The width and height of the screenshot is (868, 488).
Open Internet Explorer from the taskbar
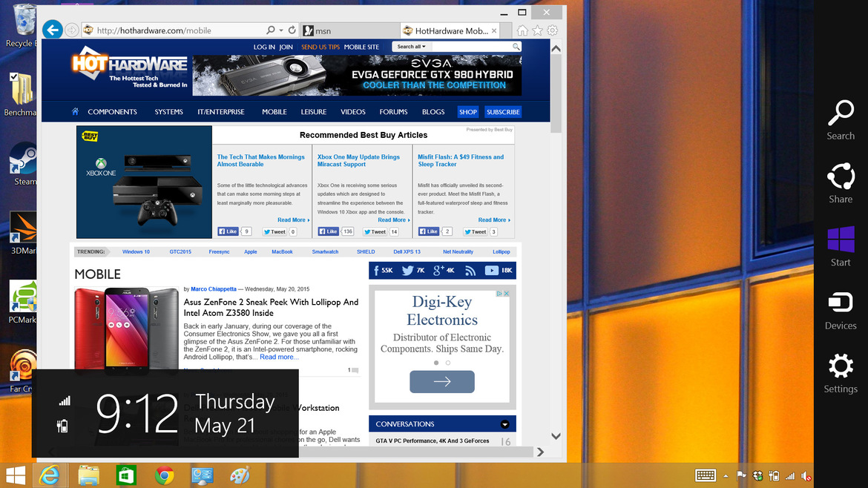pyautogui.click(x=50, y=476)
